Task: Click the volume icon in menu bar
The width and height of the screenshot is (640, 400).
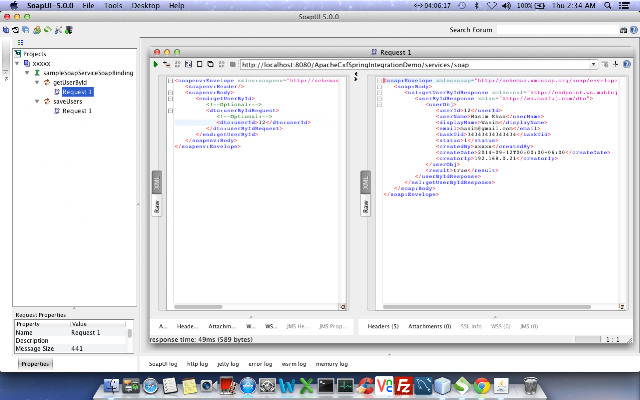Action: (x=507, y=5)
